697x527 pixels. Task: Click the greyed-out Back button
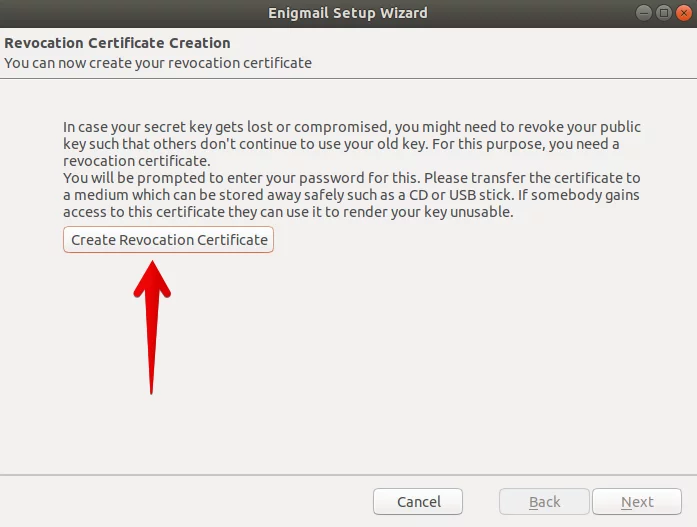[x=545, y=502]
